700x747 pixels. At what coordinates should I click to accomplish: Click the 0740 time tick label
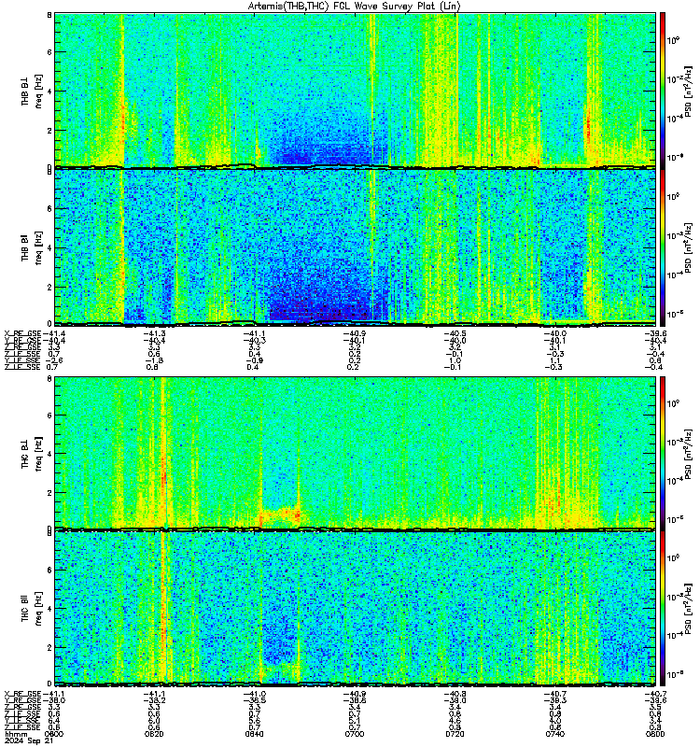click(x=554, y=734)
